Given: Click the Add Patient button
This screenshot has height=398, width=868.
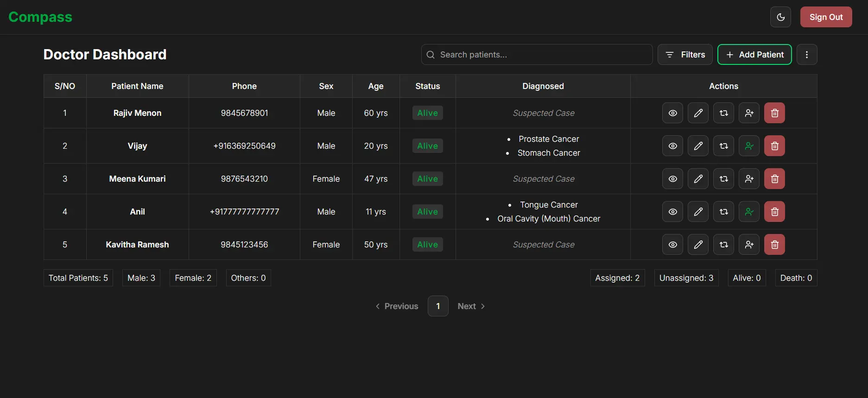Looking at the screenshot, I should (754, 55).
